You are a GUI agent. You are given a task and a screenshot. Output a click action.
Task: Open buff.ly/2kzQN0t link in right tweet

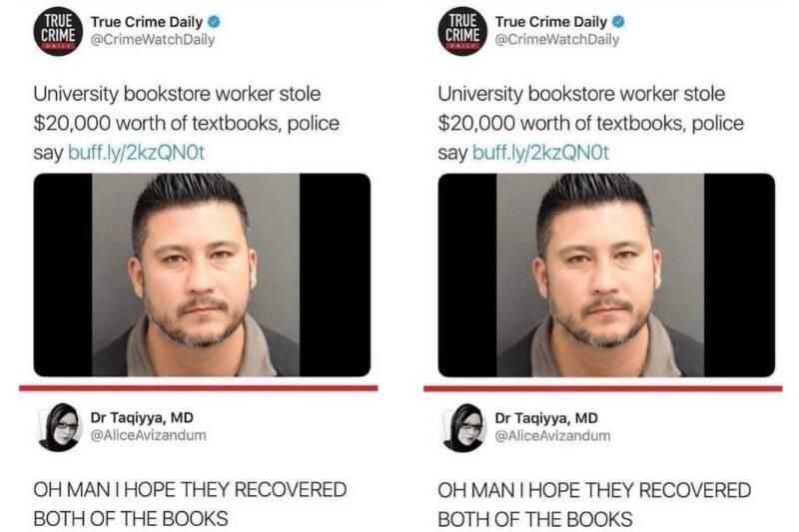tap(540, 153)
